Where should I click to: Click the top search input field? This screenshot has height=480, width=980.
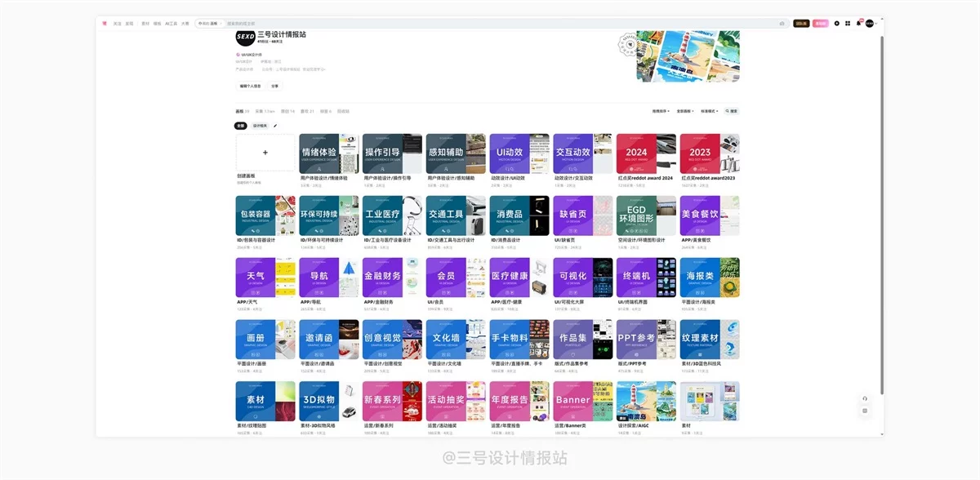(490, 24)
